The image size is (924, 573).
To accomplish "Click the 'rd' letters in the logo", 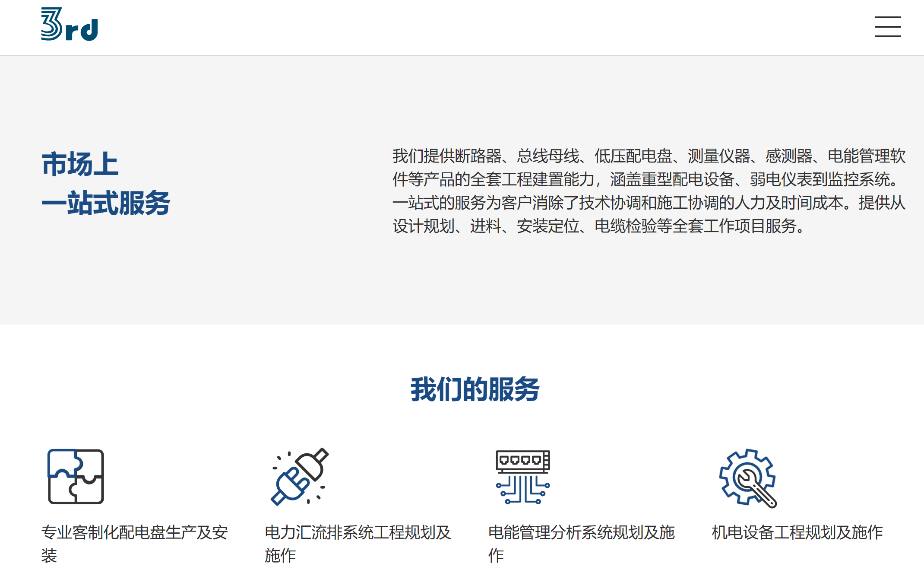I will tap(82, 30).
